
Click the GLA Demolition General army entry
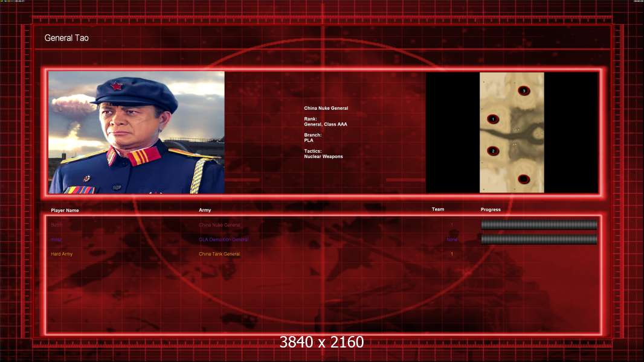(x=224, y=240)
